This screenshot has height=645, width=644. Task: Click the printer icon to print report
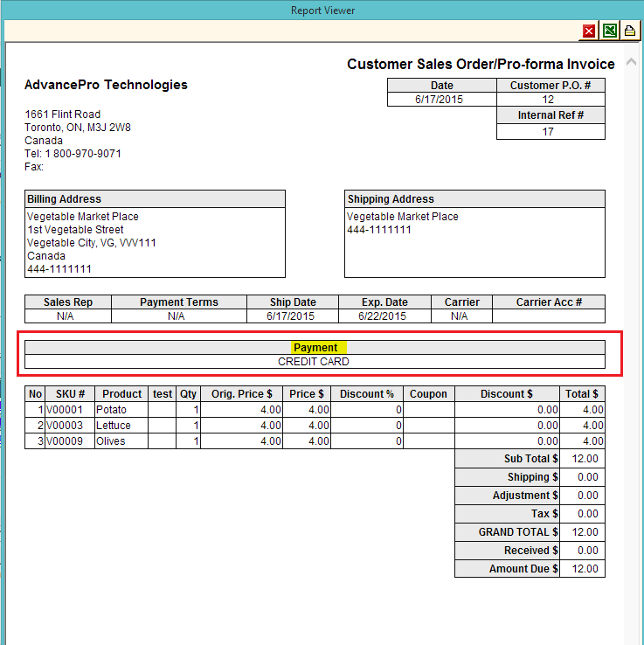tap(629, 31)
